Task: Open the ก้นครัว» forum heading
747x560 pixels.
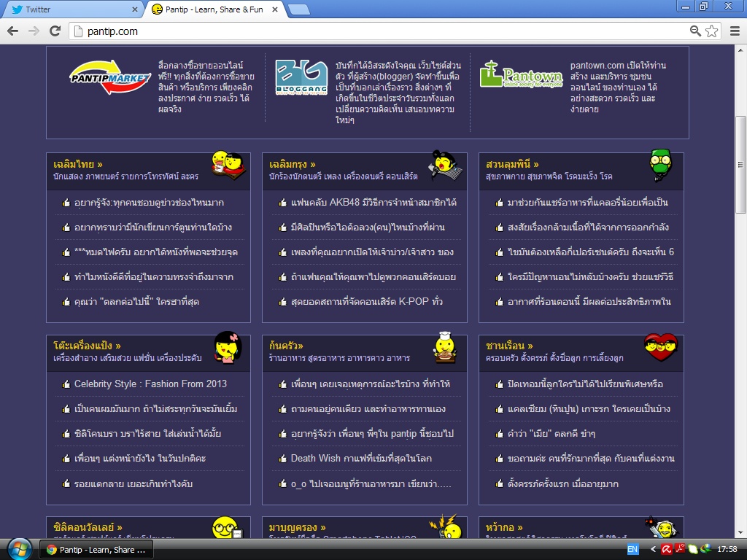Action: (x=286, y=346)
